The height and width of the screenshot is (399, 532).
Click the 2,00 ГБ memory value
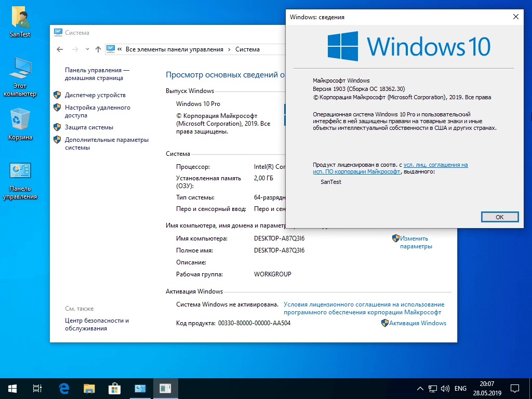coord(263,178)
